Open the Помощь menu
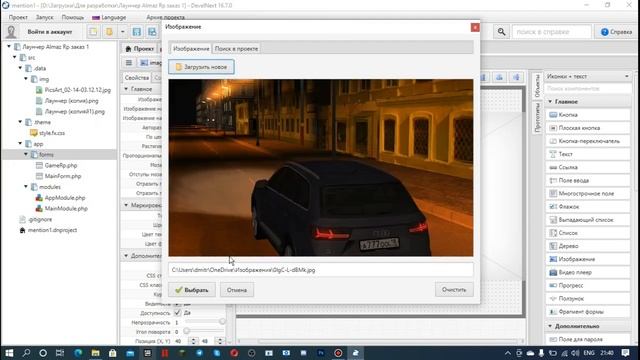Screen dimensions: 640x360 pos(73,17)
